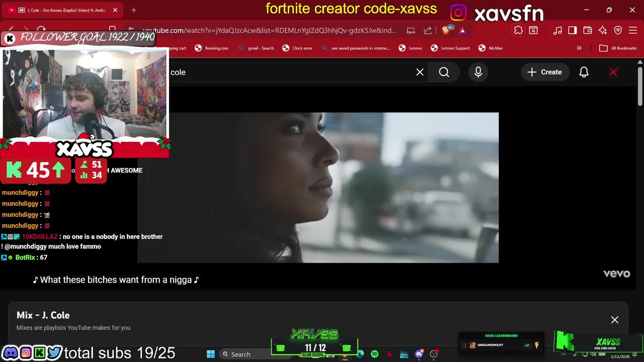Select the J. Cole She Knows tab

click(x=62, y=10)
